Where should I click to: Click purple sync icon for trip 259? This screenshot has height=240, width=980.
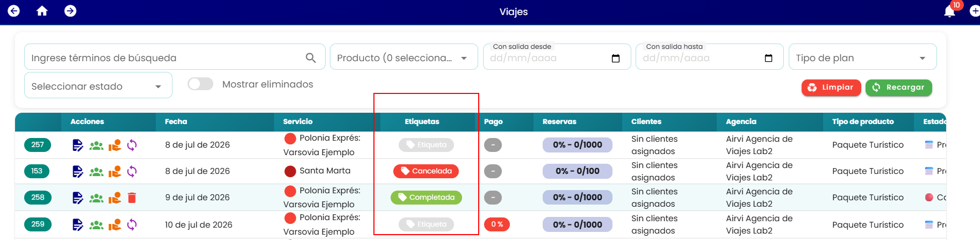click(132, 224)
